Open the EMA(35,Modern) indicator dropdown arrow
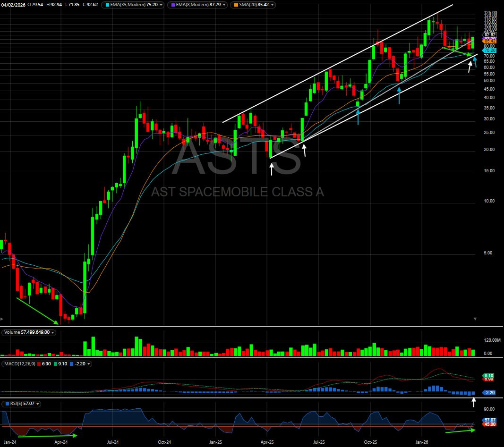 161,5
